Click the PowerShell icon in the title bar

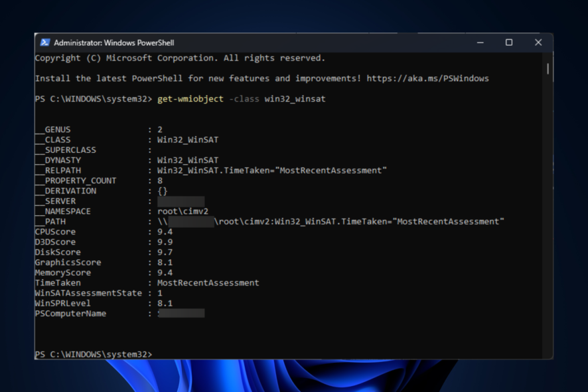pyautogui.click(x=45, y=43)
